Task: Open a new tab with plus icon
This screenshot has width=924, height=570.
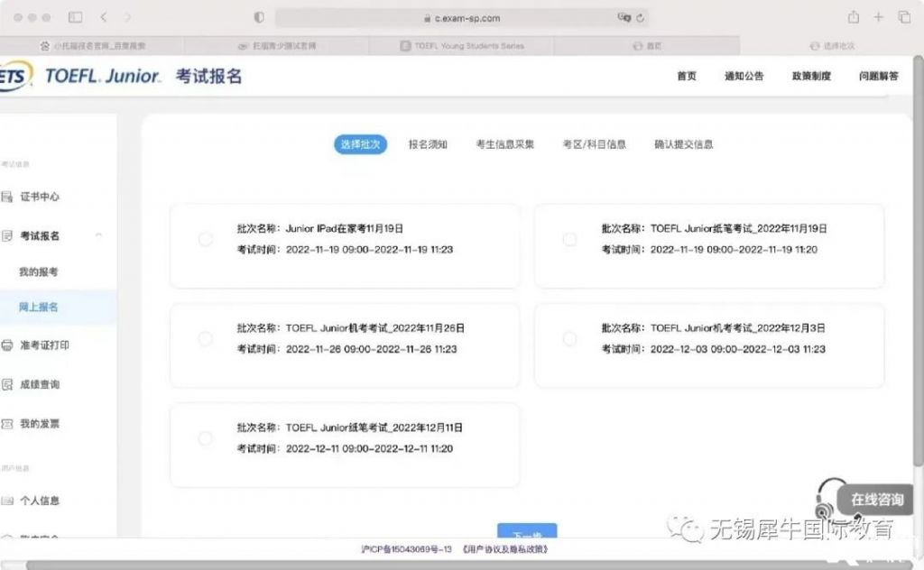Action: [879, 17]
